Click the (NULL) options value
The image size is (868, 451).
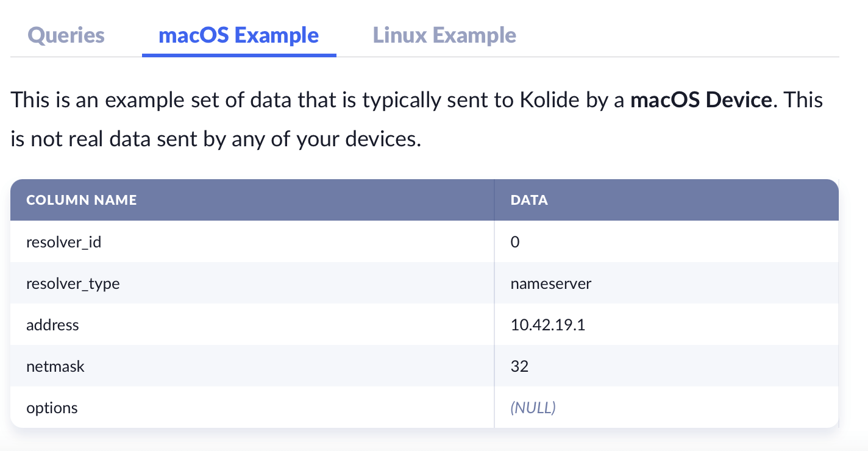[x=533, y=408]
